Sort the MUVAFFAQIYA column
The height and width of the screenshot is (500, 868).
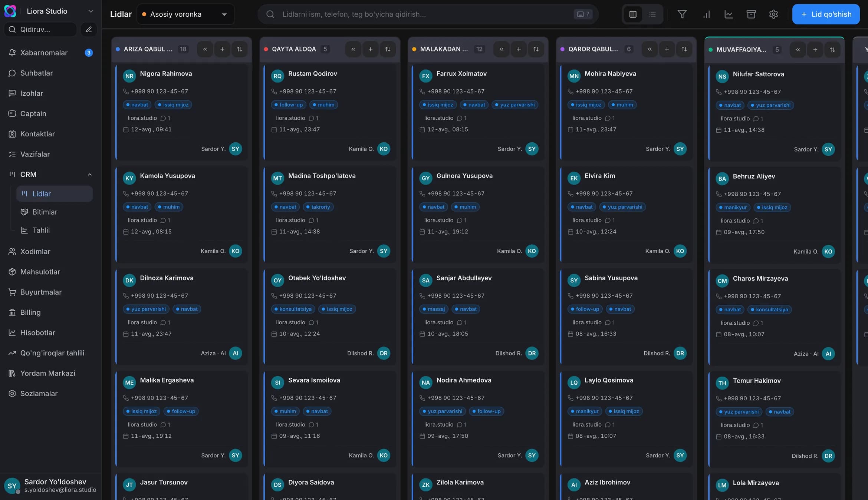coord(832,49)
